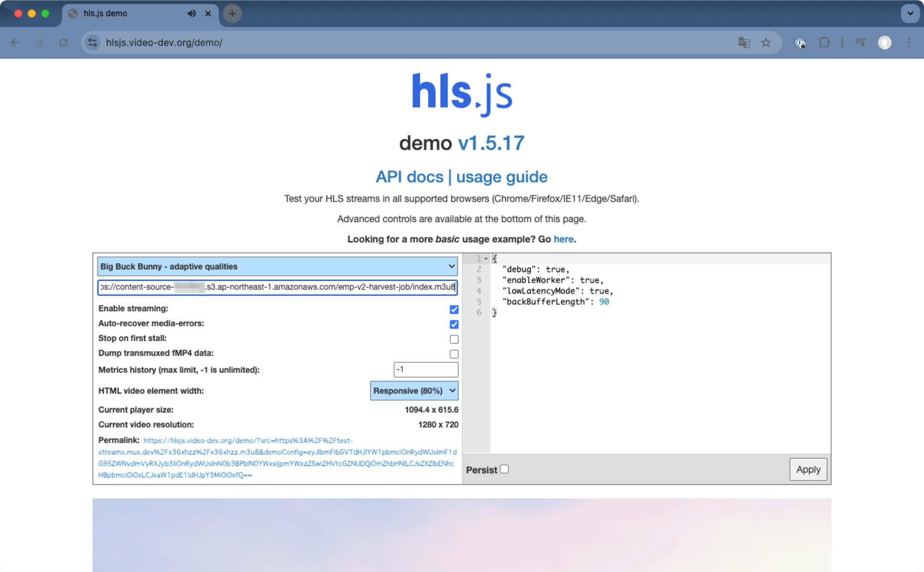The width and height of the screenshot is (924, 572).
Task: Open a new browser tab
Action: [232, 13]
